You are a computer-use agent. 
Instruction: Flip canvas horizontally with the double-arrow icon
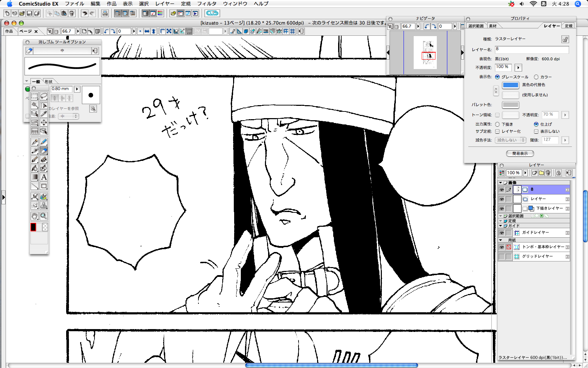147,31
